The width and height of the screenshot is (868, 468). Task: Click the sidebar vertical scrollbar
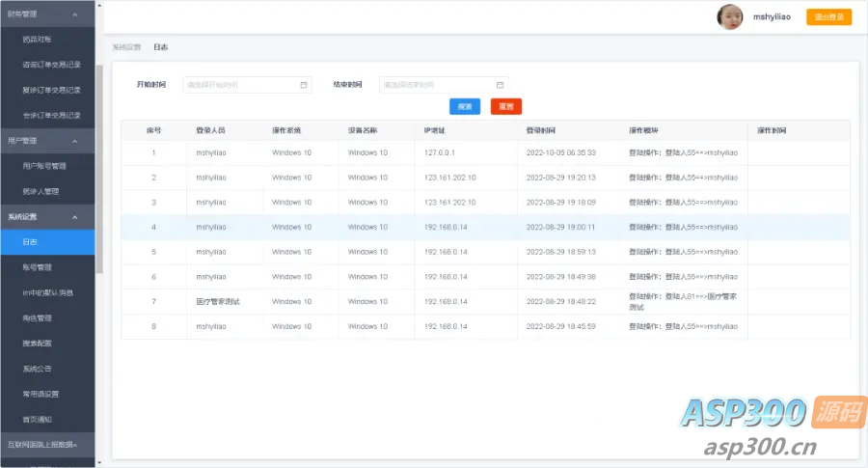[99, 145]
